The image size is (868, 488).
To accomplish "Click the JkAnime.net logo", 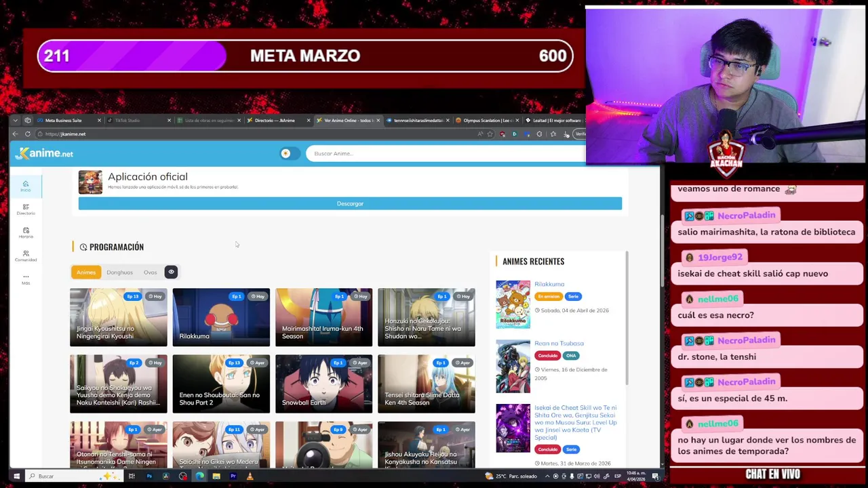I will tap(45, 153).
